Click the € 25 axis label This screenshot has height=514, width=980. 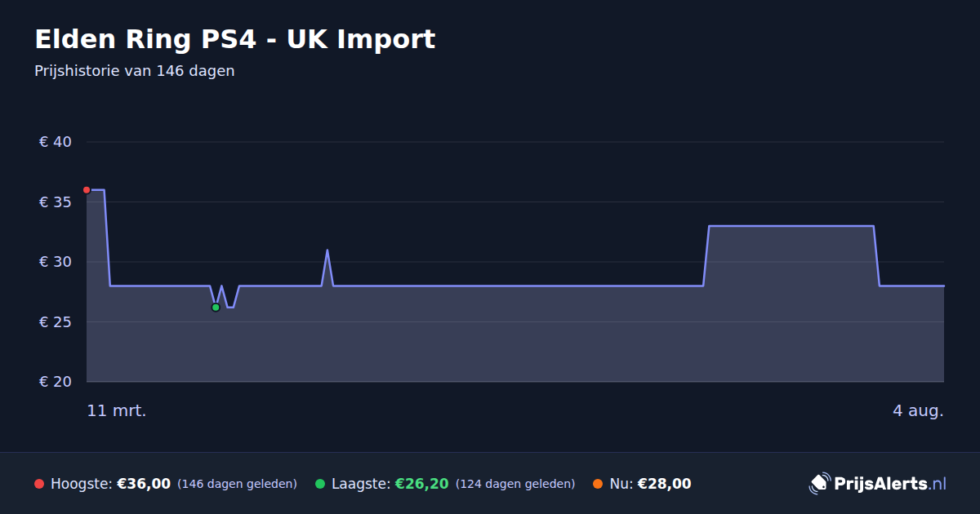(56, 322)
